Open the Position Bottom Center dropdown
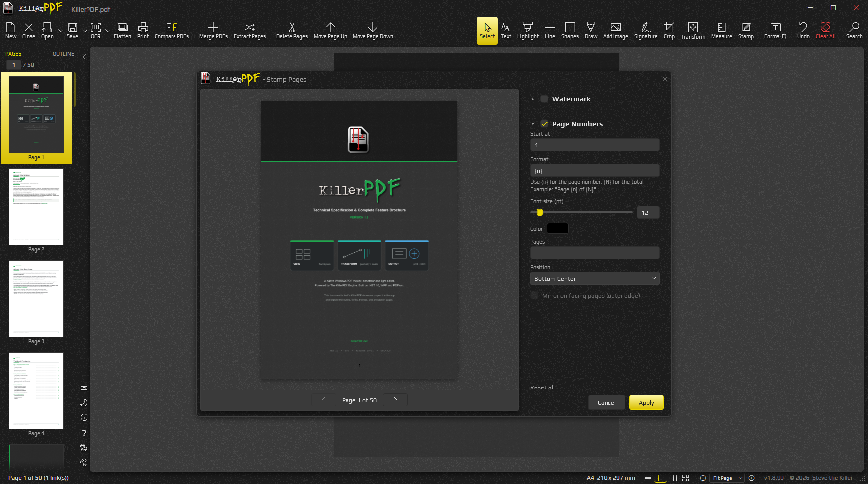868x484 pixels. click(595, 278)
